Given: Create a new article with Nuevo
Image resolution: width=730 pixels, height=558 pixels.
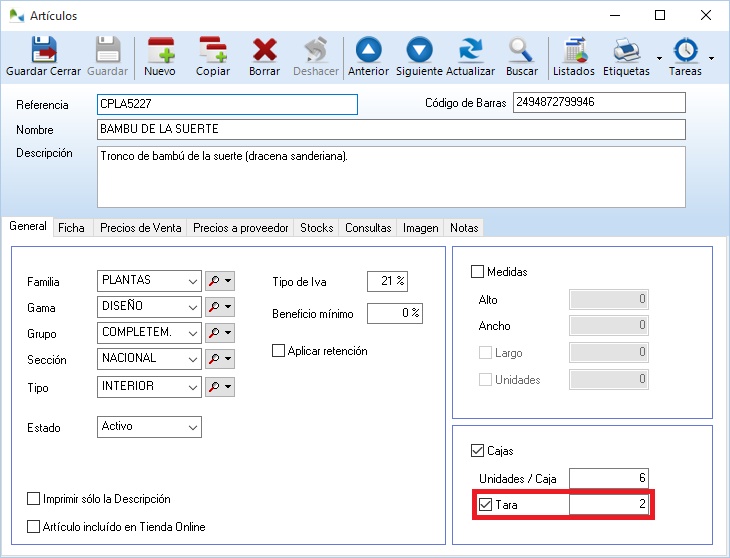Looking at the screenshot, I should 160,50.
